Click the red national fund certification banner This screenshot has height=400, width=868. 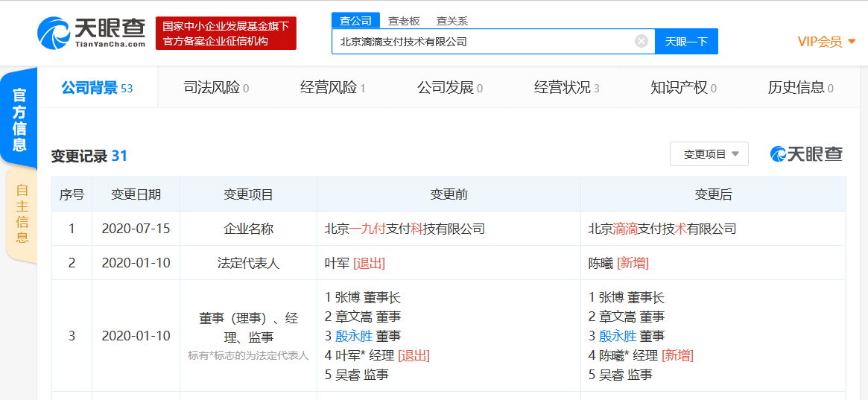click(x=226, y=34)
